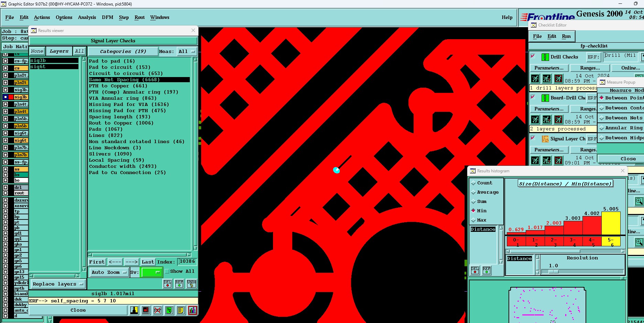Run Board-Drill Checks first running-man icon
The height and width of the screenshot is (323, 644).
[x=535, y=119]
